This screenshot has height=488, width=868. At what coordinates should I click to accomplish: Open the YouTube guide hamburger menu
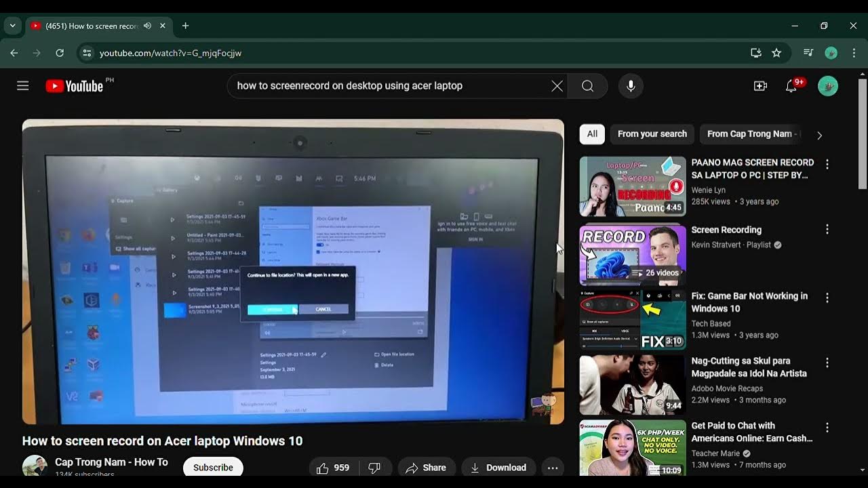click(23, 86)
